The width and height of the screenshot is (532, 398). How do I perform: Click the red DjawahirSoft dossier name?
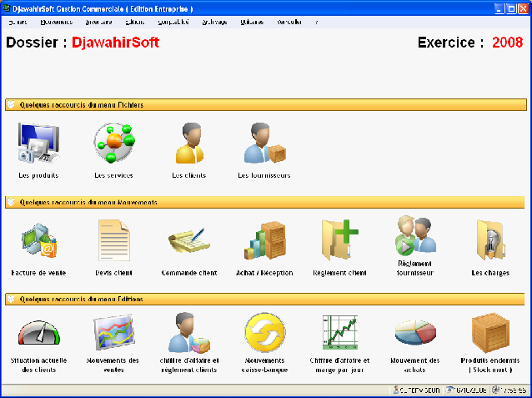pos(115,43)
